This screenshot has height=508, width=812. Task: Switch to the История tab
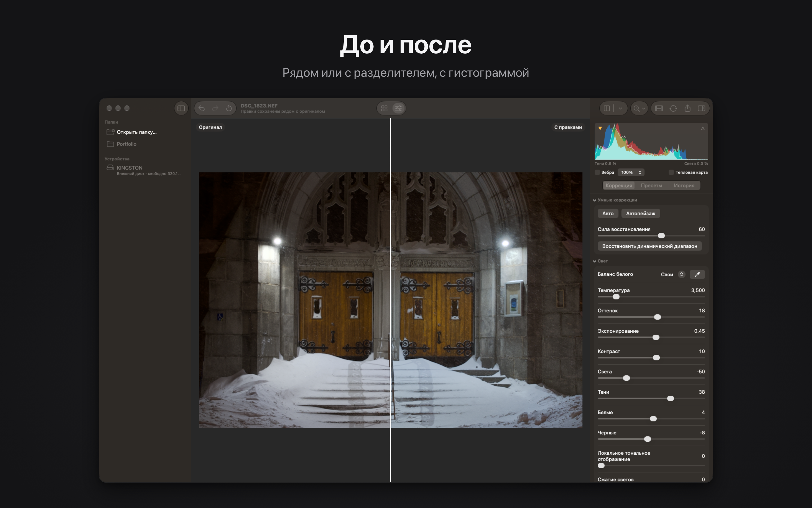(x=684, y=185)
